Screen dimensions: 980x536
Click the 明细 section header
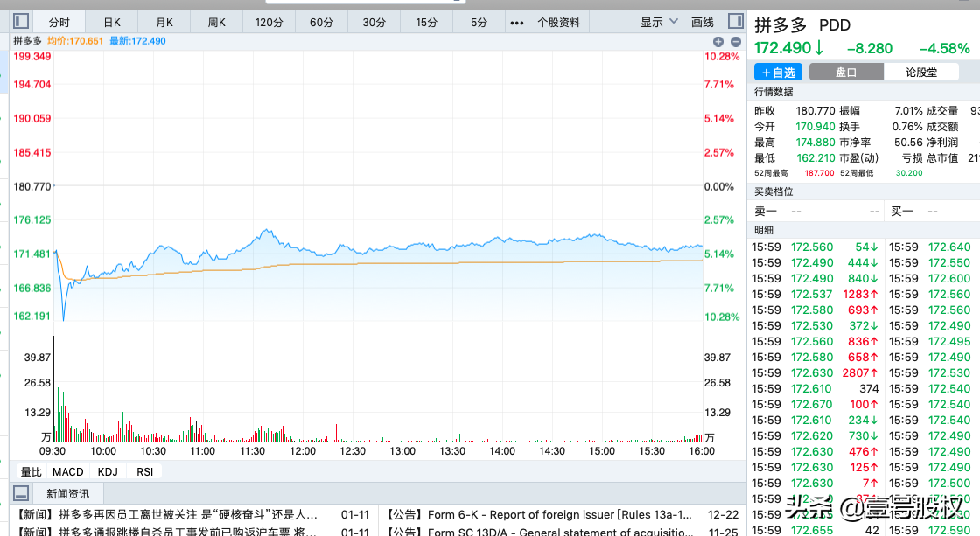764,230
